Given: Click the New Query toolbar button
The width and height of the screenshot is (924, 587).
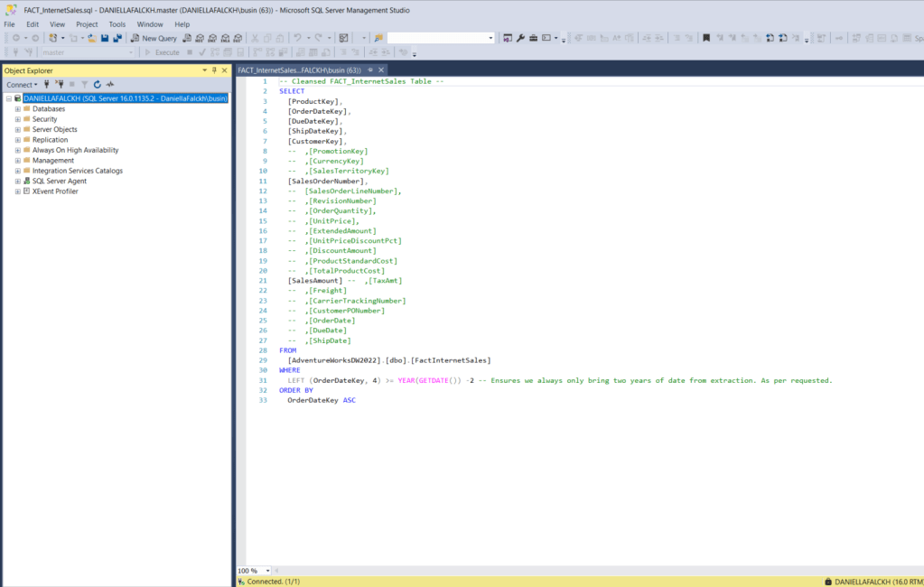Looking at the screenshot, I should (x=154, y=38).
